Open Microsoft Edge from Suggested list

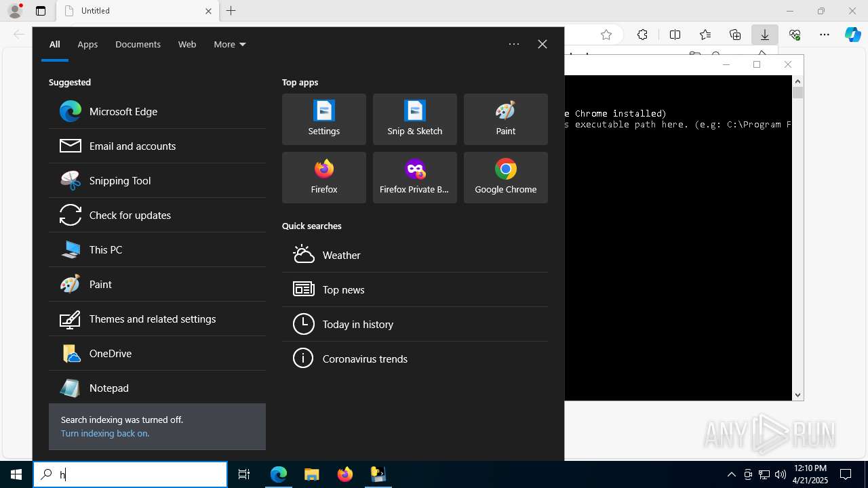pos(157,111)
